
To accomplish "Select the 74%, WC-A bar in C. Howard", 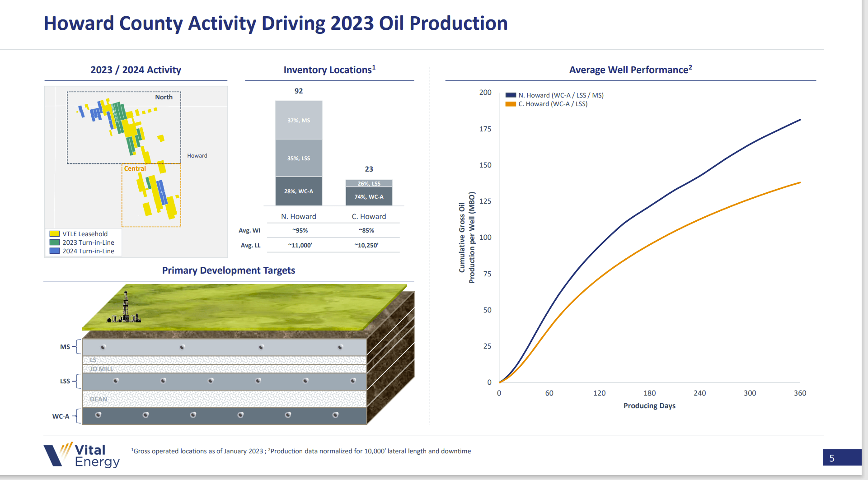I will pos(369,197).
